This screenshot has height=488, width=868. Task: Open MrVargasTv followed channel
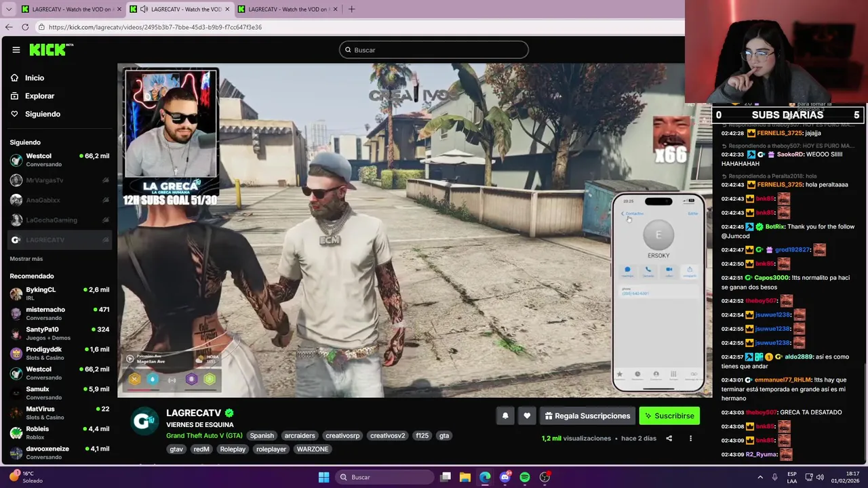tap(60, 180)
